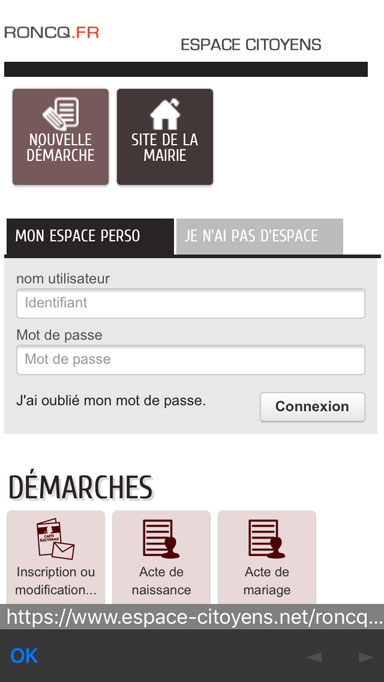
Task: Click the RONCQ.FR logo
Action: coord(52,33)
